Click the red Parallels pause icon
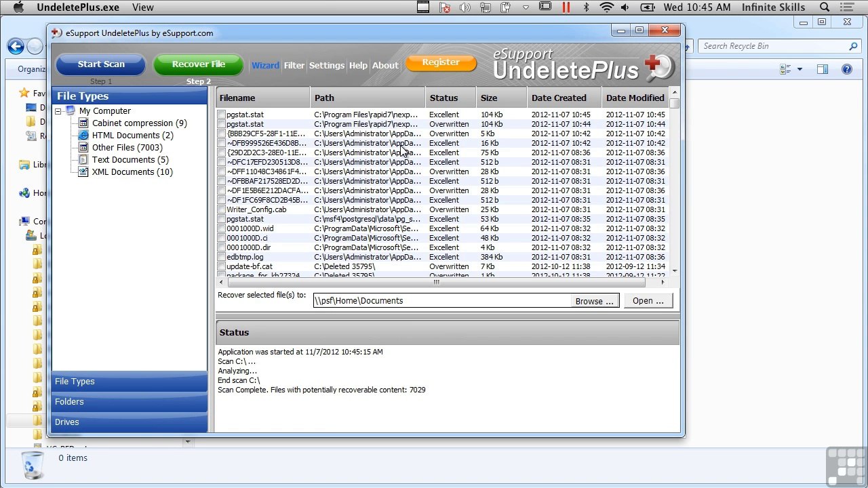Image resolution: width=868 pixels, height=488 pixels. pos(566,7)
